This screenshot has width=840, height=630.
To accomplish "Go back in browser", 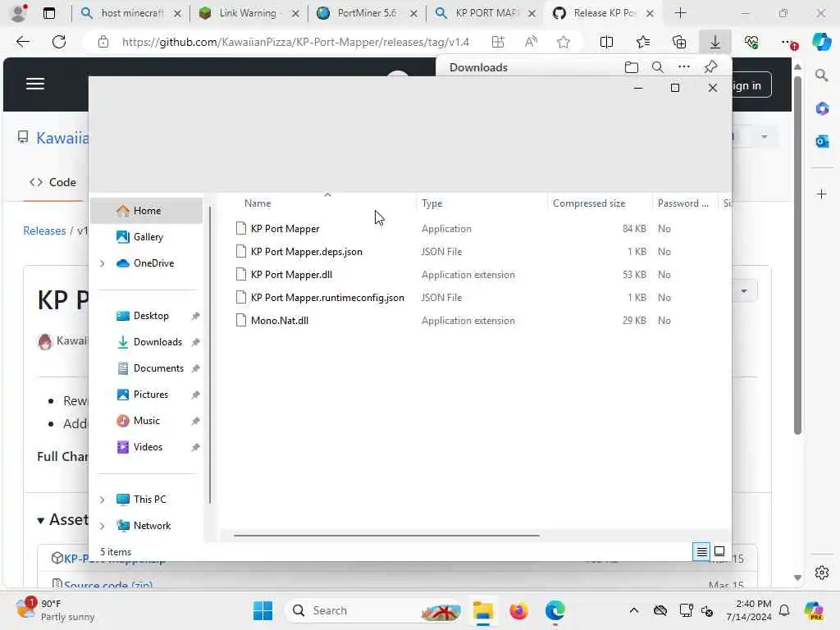I will tap(22, 42).
